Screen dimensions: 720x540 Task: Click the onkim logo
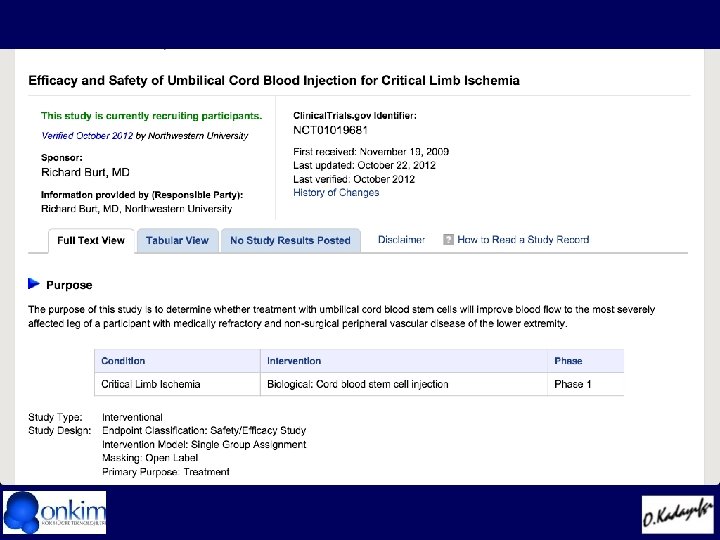[55, 512]
